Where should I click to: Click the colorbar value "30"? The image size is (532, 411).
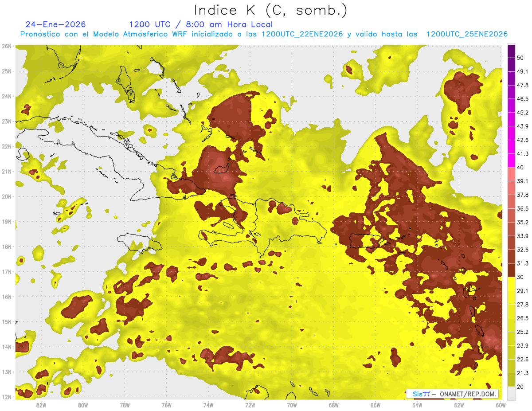[520, 277]
